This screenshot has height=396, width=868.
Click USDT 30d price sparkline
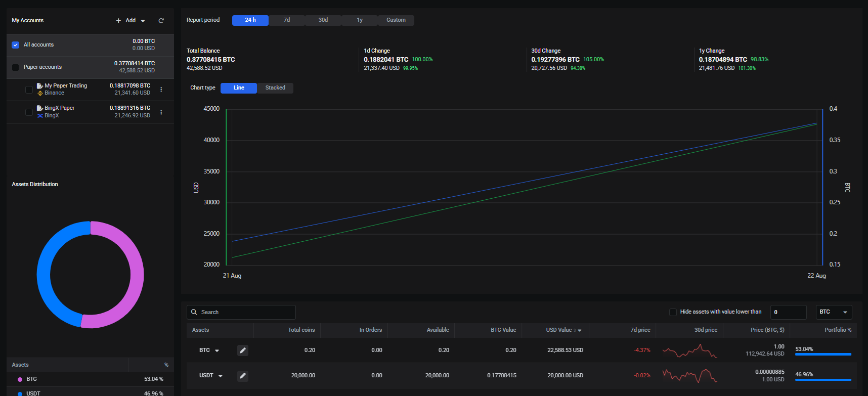(x=690, y=376)
